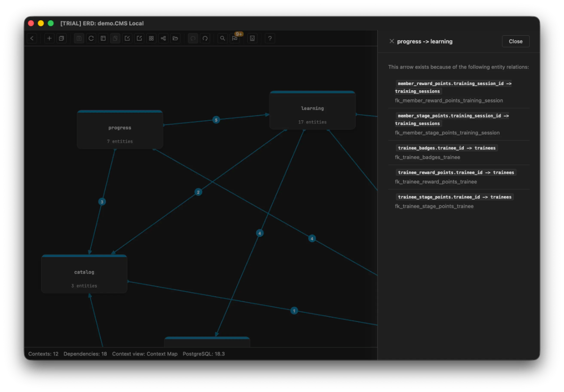The width and height of the screenshot is (564, 392).
Task: Click the fk_trainee_stage_points_trainee relation
Action: [434, 206]
